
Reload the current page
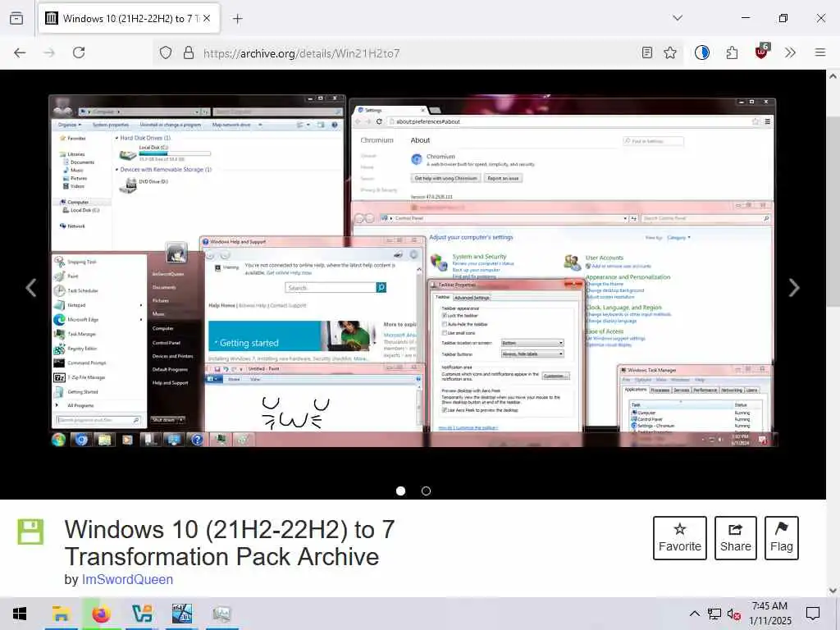(79, 52)
